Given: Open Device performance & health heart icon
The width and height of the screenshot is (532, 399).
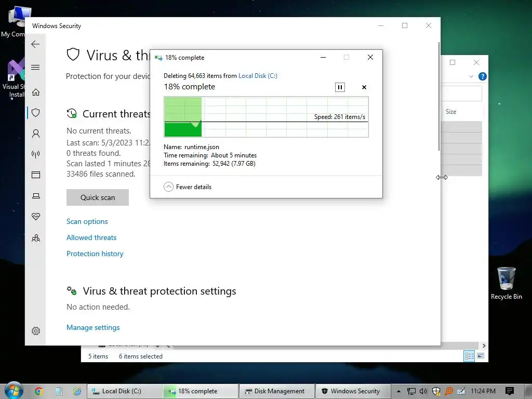Looking at the screenshot, I should pos(36,217).
